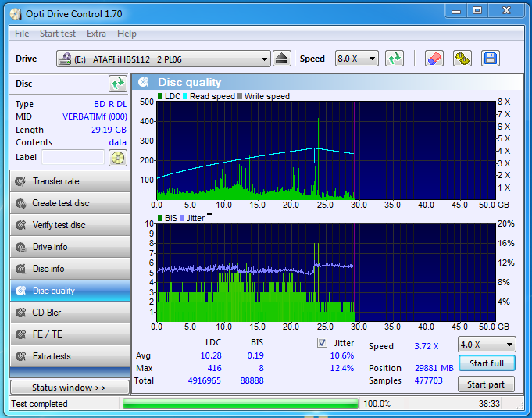The width and height of the screenshot is (532, 418).
Task: Click the MID value VERBATIMf (000)
Action: (95, 116)
